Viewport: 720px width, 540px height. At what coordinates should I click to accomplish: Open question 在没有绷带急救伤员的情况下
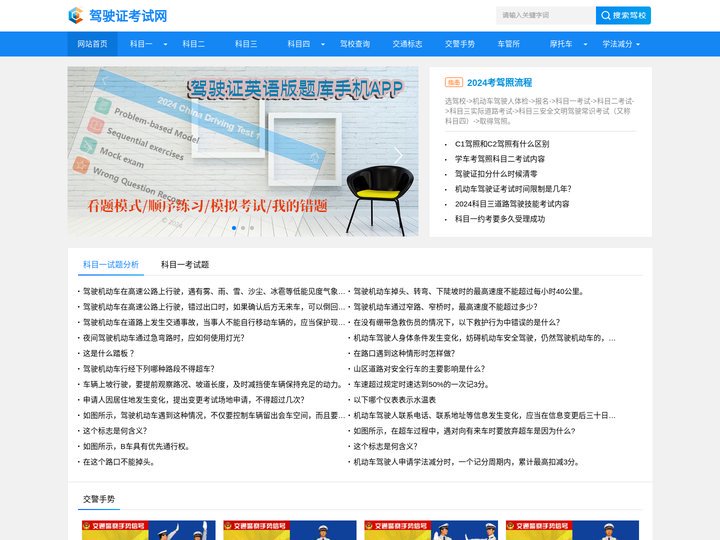click(456, 322)
